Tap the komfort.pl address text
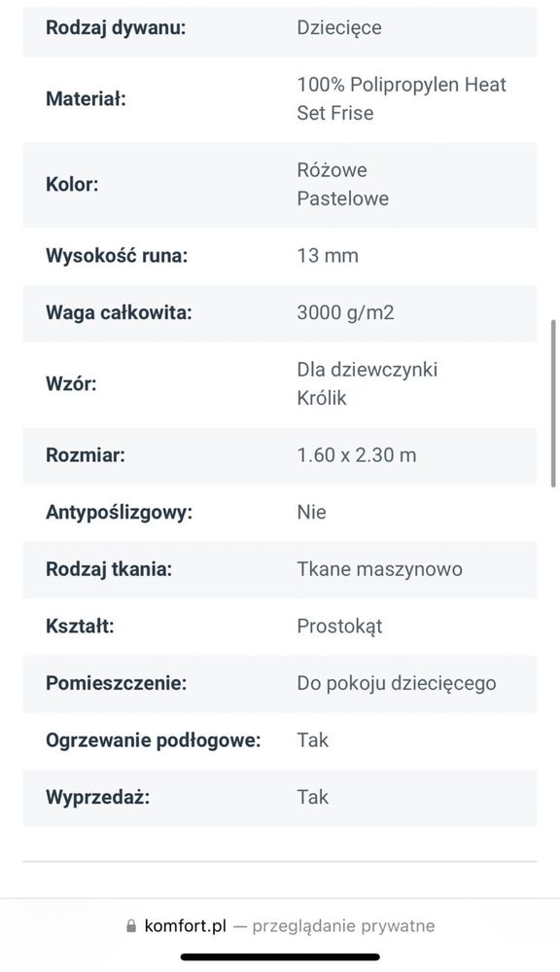Image resolution: width=560 pixels, height=972 pixels. point(186,926)
